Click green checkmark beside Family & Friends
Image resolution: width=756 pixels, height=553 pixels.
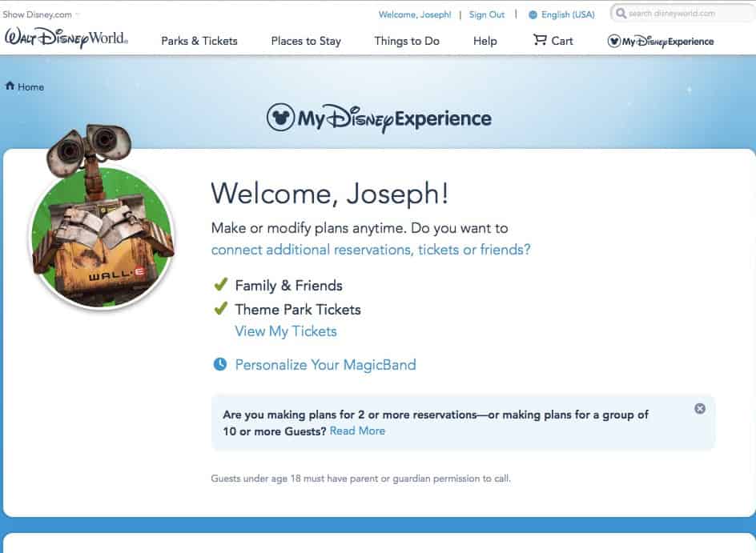click(x=220, y=284)
